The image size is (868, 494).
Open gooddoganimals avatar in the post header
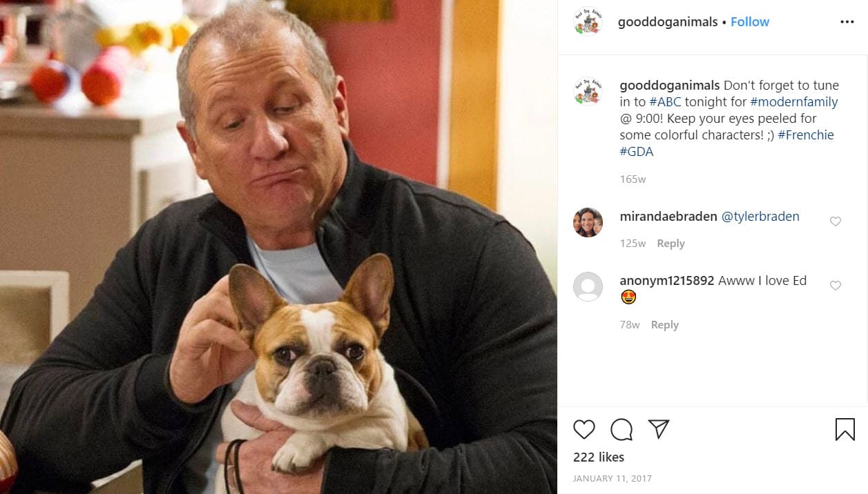click(588, 22)
